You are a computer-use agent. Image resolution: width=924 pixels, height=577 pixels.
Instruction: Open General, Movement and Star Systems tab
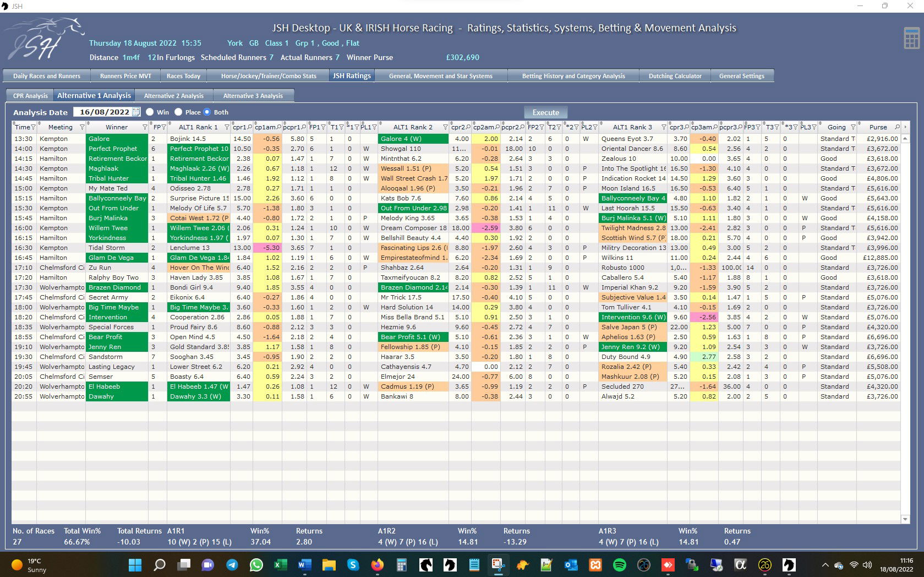coord(441,76)
